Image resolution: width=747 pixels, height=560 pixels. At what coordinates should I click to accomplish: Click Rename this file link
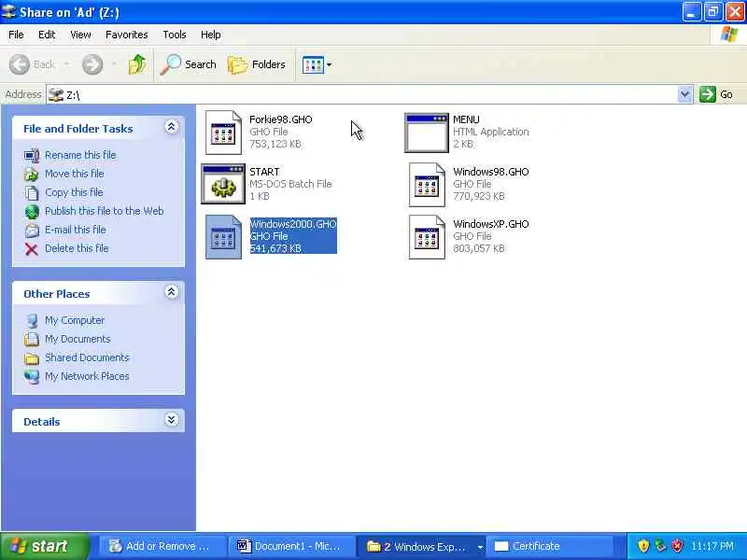80,155
